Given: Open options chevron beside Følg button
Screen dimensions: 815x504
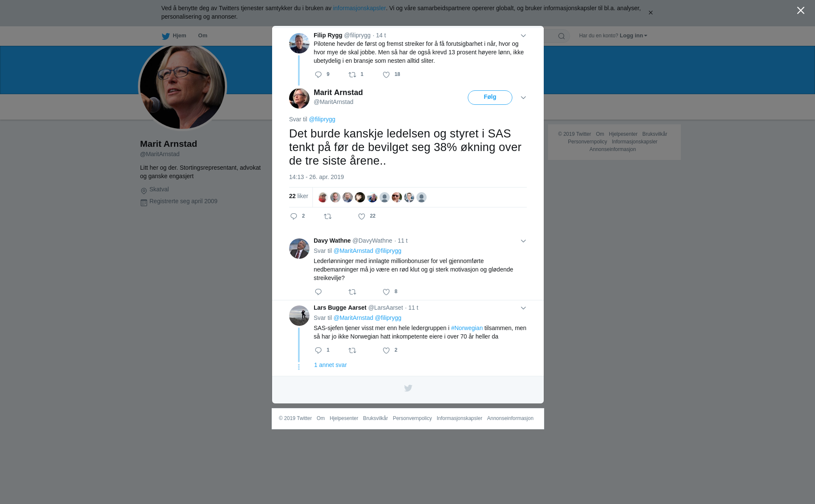Looking at the screenshot, I should (523, 98).
